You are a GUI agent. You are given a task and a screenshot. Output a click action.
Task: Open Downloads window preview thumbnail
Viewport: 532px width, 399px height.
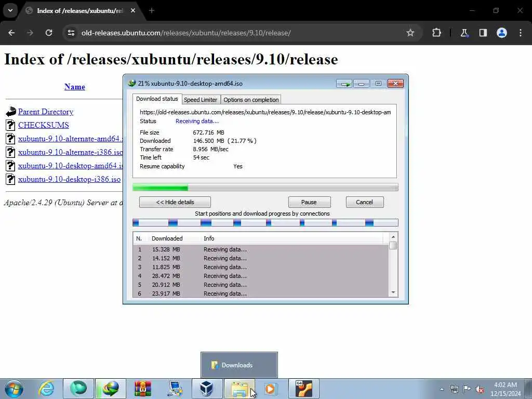pos(239,365)
